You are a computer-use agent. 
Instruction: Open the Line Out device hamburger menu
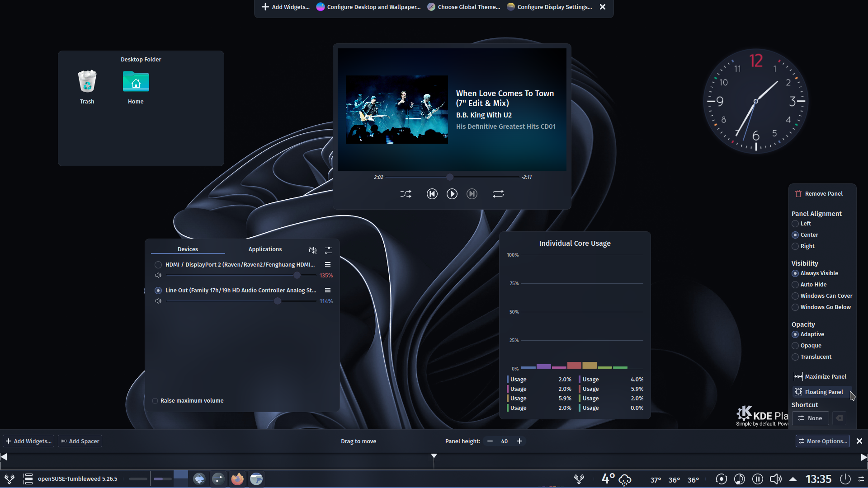tap(328, 290)
